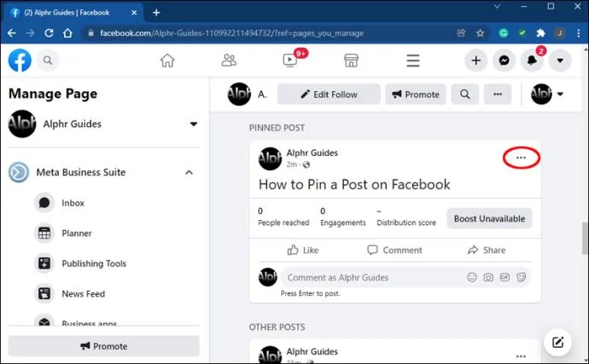Reload the page
The height and width of the screenshot is (364, 589).
pyautogui.click(x=49, y=33)
